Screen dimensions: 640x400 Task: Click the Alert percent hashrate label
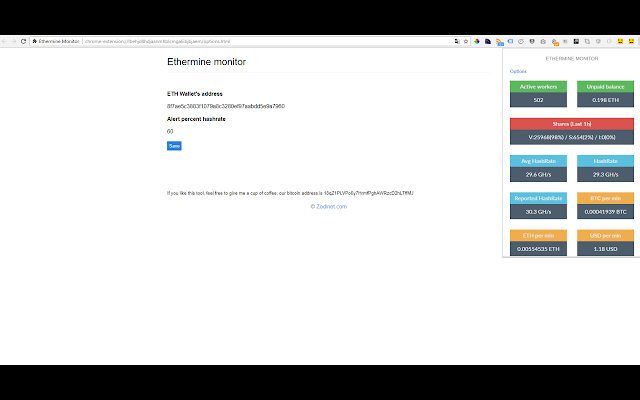[196, 119]
